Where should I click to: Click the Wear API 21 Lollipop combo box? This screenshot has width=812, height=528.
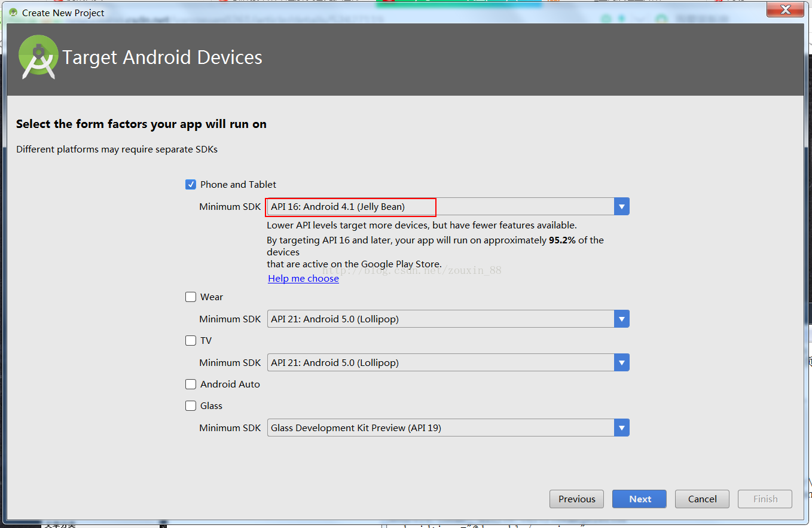tap(448, 319)
